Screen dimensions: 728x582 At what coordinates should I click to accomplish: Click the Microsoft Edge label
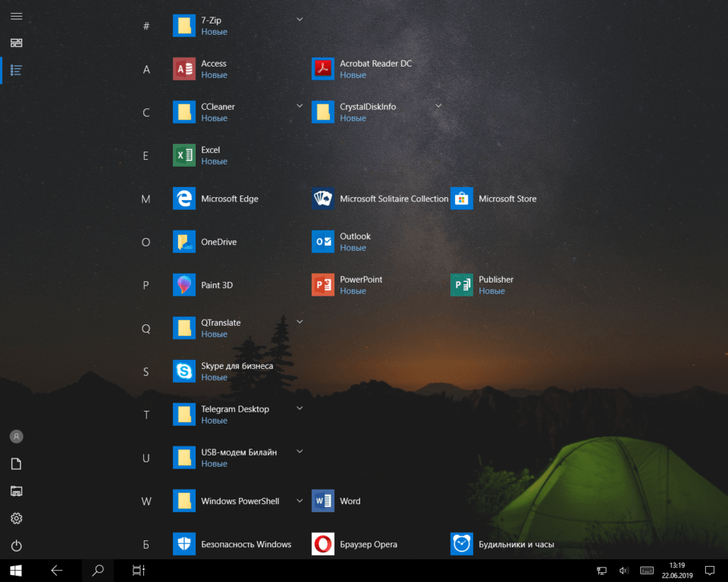[x=229, y=199]
